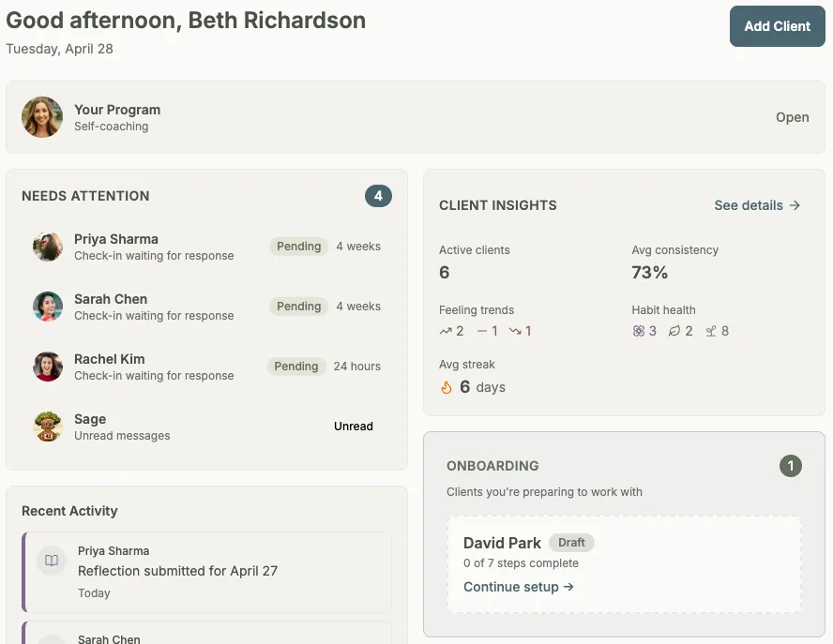Click the 4 weeks label for Sarah Chen
The image size is (833, 644).
[x=358, y=307]
